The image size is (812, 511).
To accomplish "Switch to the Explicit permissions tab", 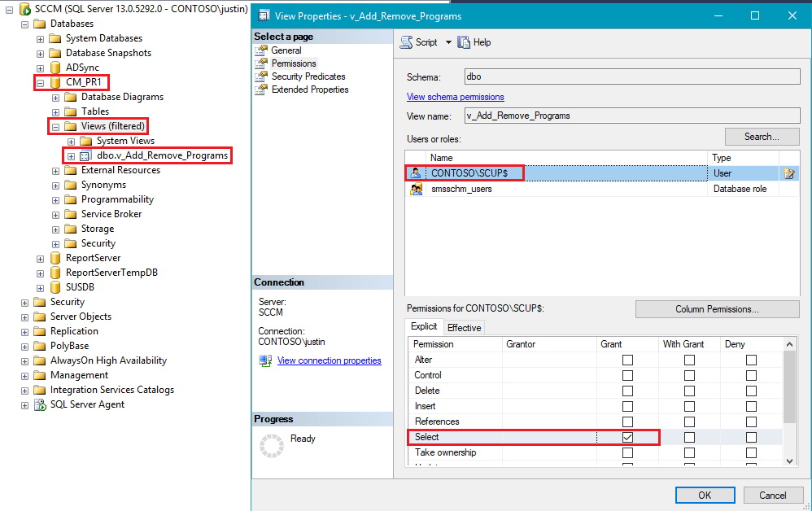I will [x=424, y=326].
